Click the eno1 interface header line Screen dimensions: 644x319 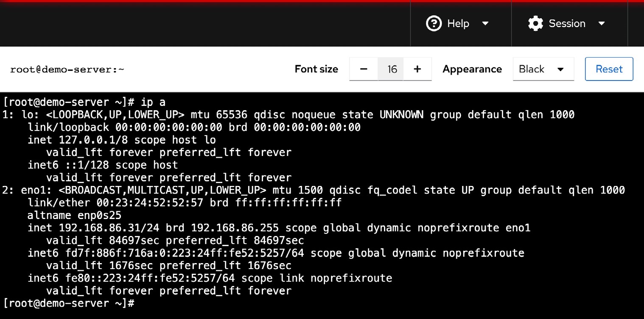pos(314,190)
